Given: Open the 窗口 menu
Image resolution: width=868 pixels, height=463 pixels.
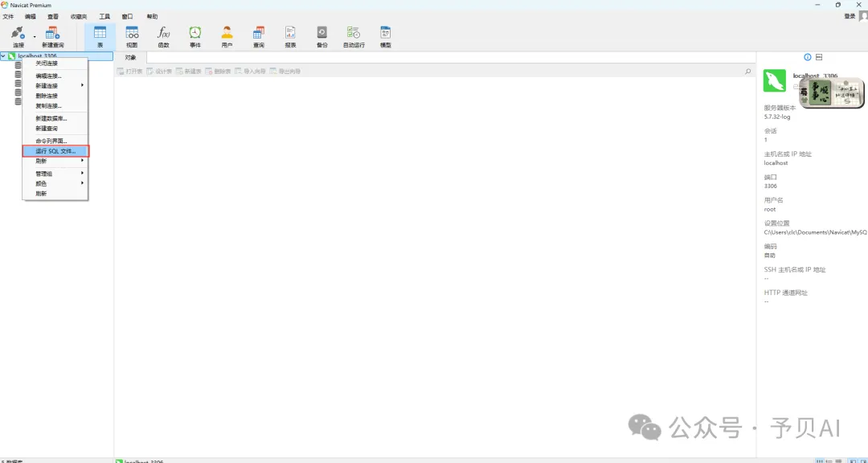Looking at the screenshot, I should tap(127, 17).
